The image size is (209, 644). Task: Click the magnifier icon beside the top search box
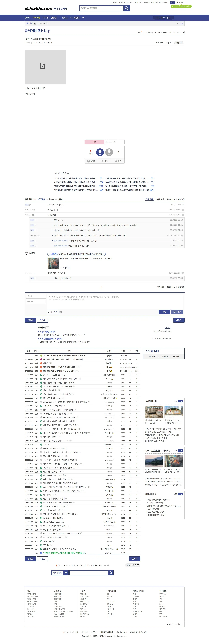(x=127, y=8)
